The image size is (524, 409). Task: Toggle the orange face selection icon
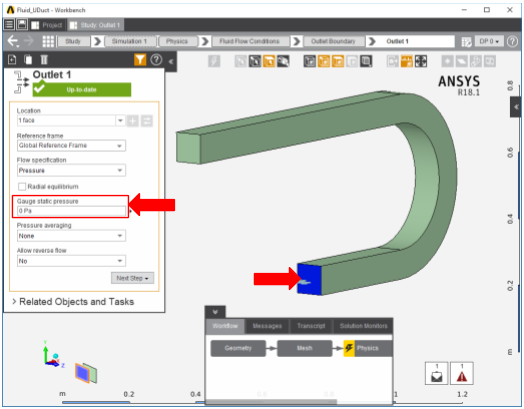pyautogui.click(x=269, y=61)
